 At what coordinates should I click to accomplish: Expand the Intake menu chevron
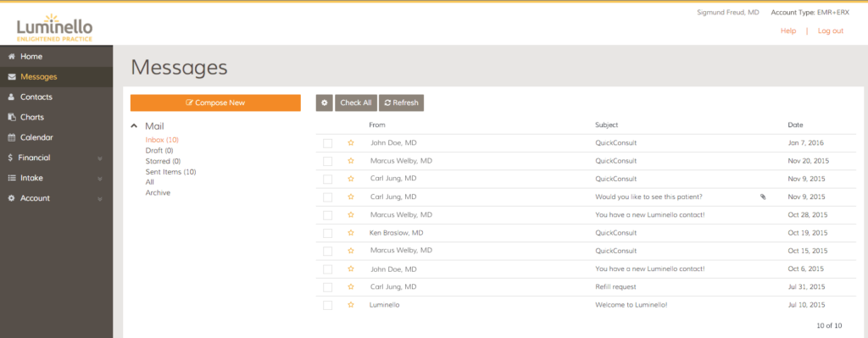point(100,179)
